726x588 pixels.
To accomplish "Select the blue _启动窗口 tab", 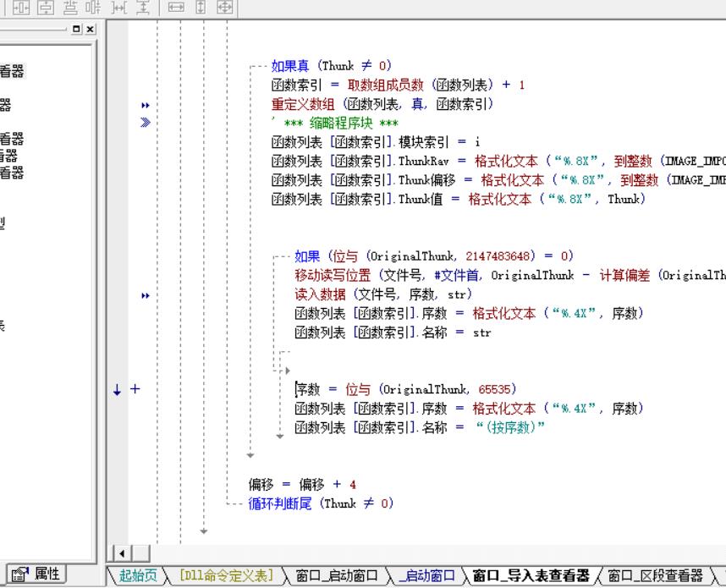I will click(428, 576).
